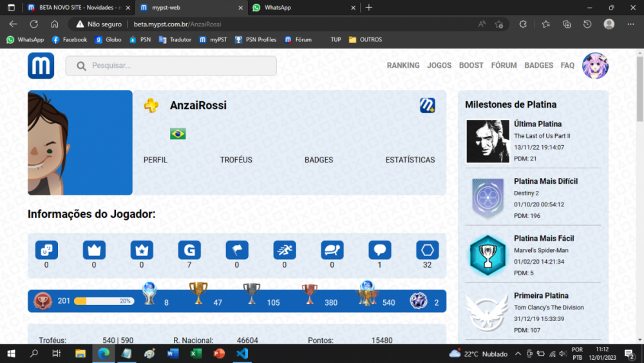Viewport: 644px width, 363px height.
Task: Click the turtle icon in player info
Action: 332,250
